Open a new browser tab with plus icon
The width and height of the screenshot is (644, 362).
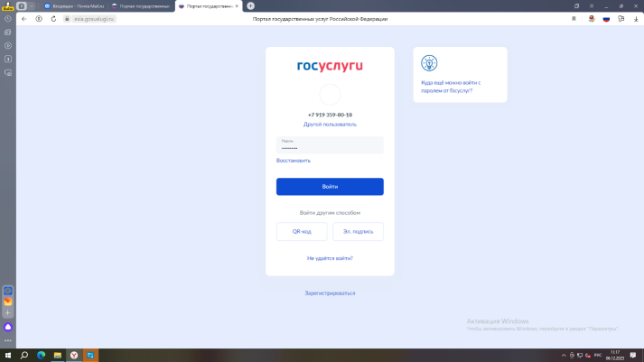[251, 5]
